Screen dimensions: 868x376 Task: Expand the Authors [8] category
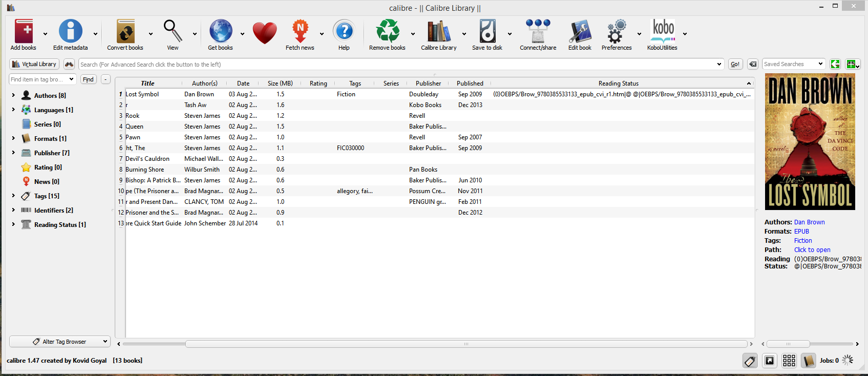(13, 95)
